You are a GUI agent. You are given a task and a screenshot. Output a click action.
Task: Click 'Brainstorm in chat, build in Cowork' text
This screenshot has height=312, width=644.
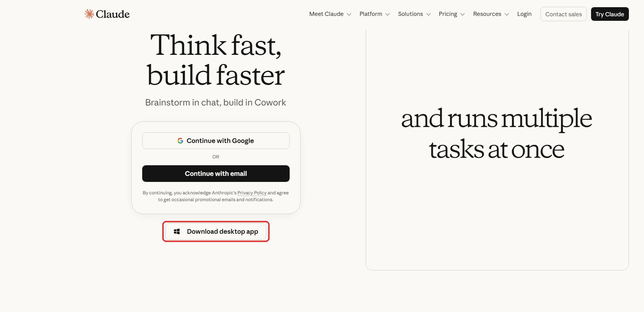[216, 102]
